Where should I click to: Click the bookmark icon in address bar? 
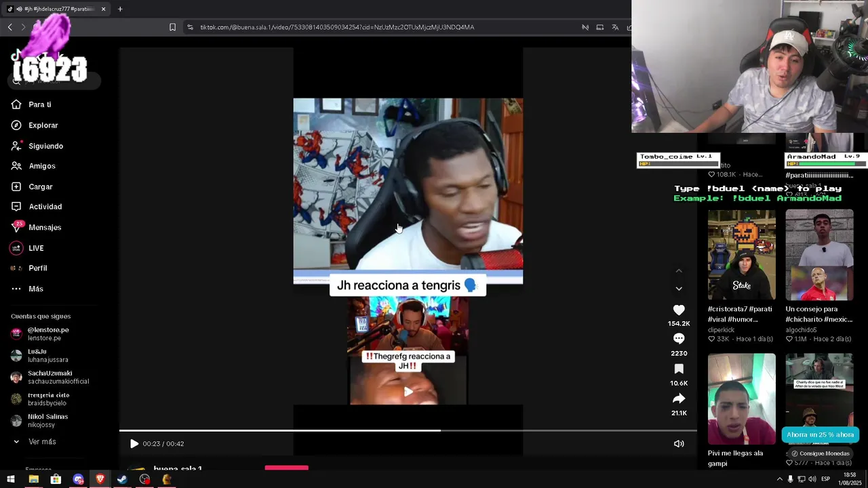pos(172,27)
